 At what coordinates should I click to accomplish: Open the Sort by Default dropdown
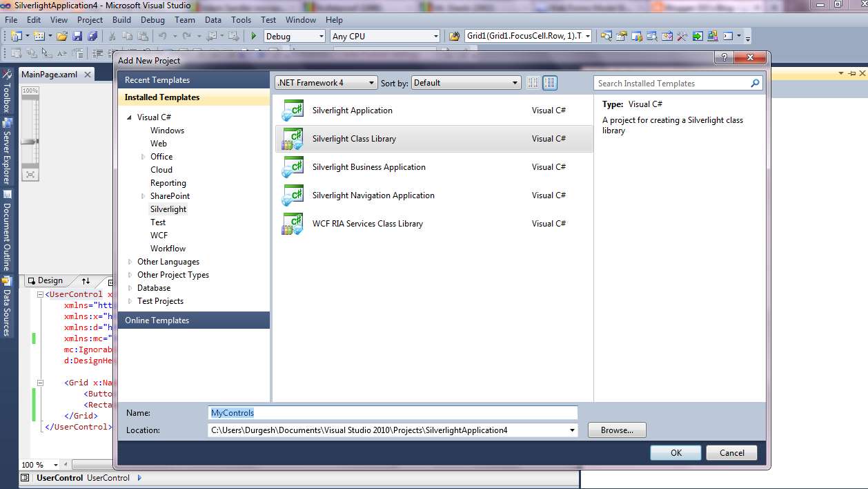point(466,83)
